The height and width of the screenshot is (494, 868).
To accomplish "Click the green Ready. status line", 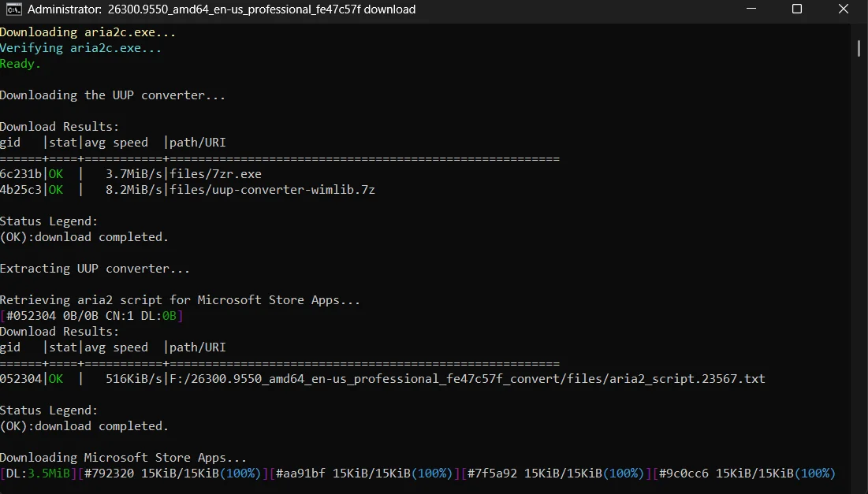I will pyautogui.click(x=20, y=64).
